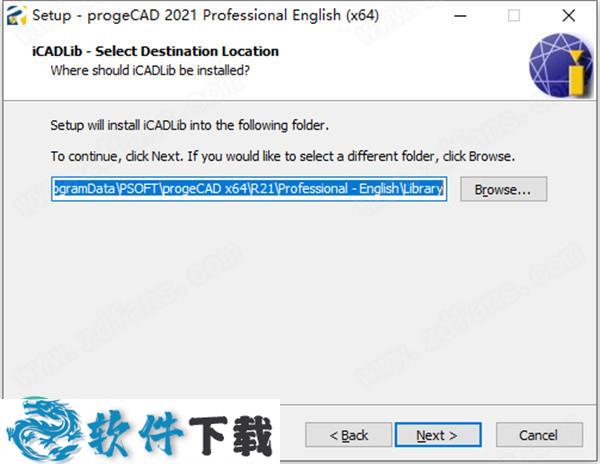Click the 'To continue, click Next' instruction

point(283,156)
